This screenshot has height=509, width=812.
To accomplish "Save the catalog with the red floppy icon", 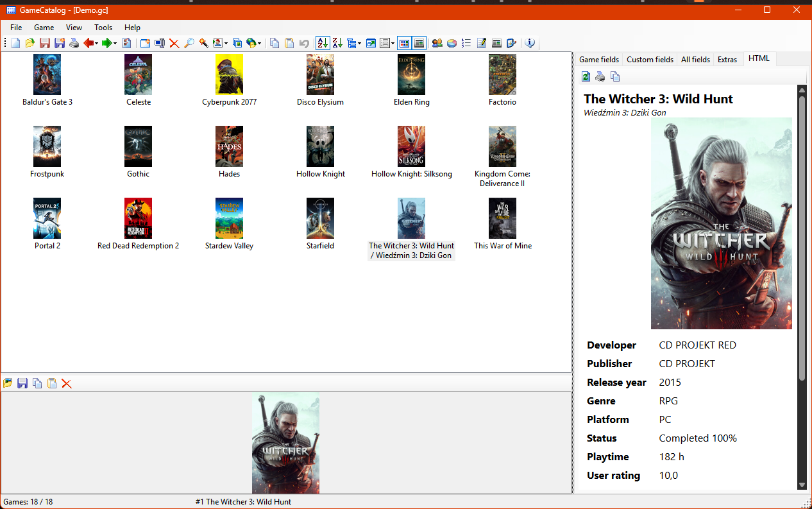I will [45, 43].
